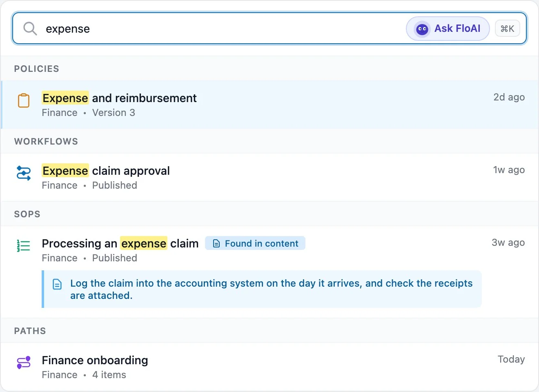The image size is (539, 392).
Task: Click the 2d ago timestamp
Action: [x=509, y=97]
